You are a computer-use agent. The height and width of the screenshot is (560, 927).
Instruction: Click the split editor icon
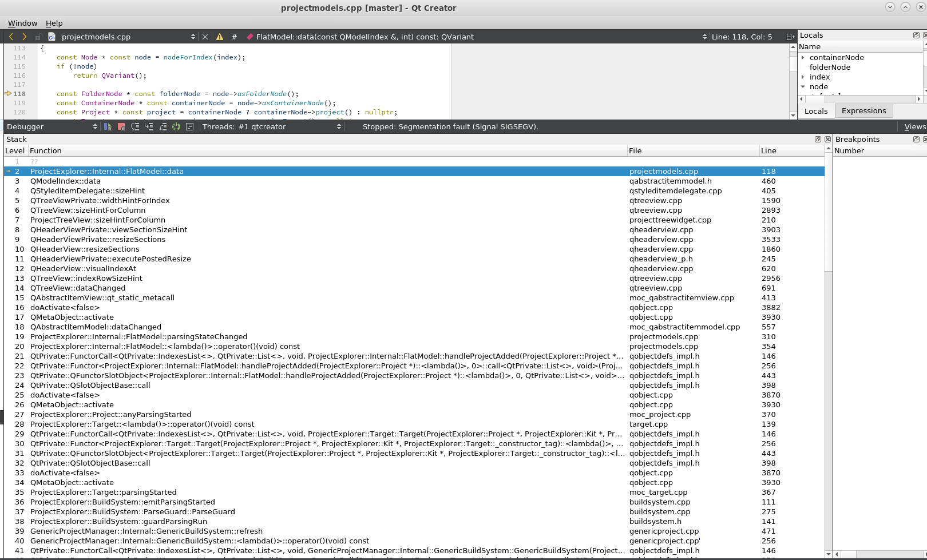click(x=790, y=37)
